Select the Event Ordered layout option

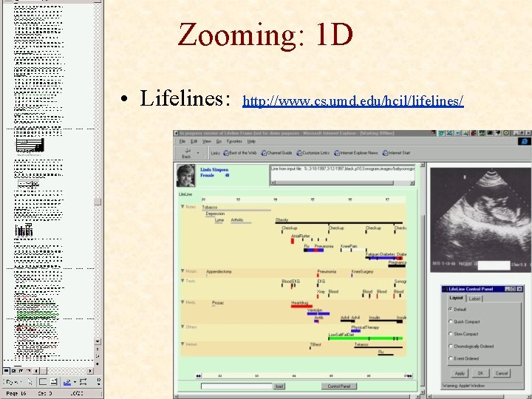point(451,358)
